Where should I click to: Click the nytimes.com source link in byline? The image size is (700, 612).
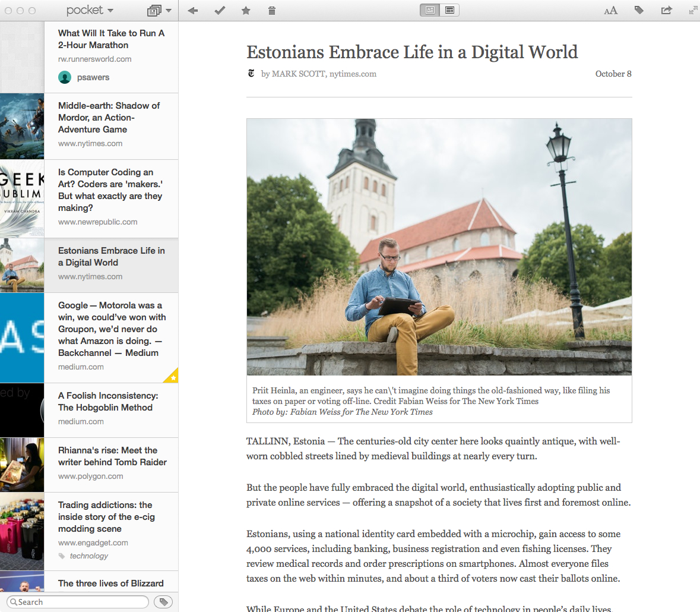(x=353, y=74)
